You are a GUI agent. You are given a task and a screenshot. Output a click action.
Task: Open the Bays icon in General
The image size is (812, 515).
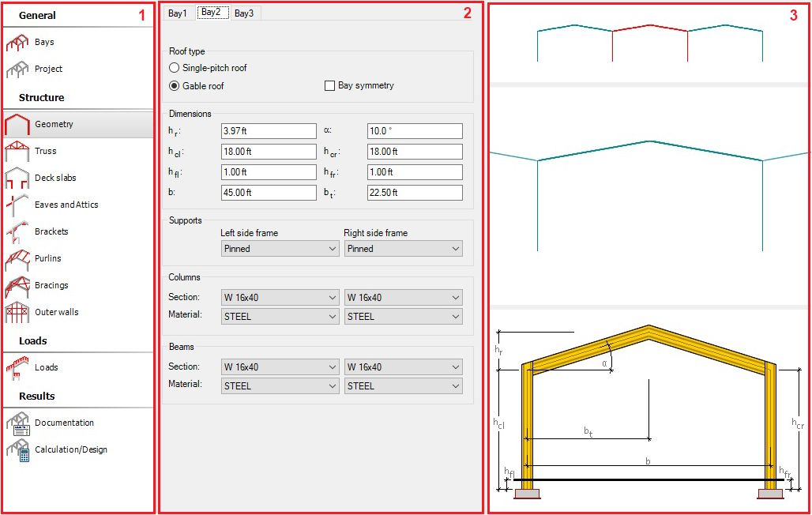click(x=17, y=43)
